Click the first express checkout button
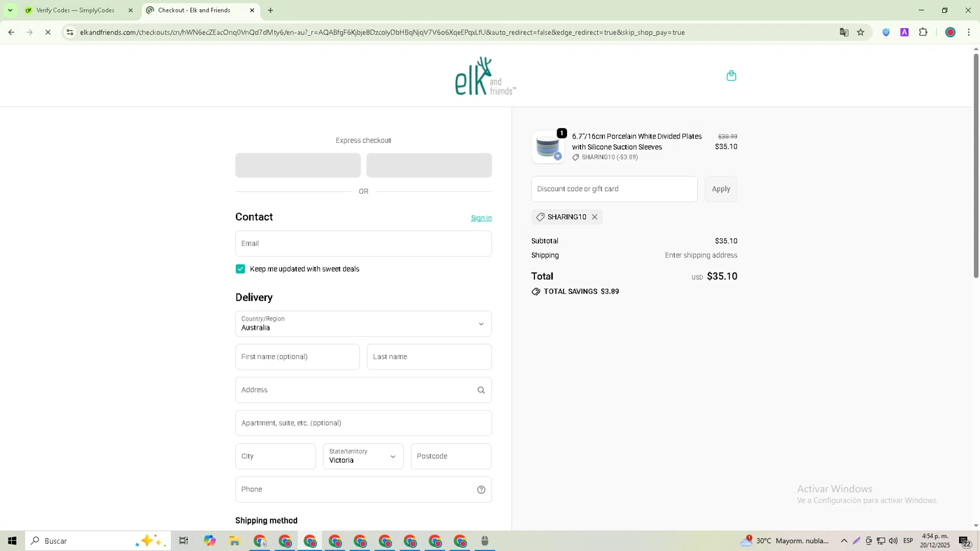This screenshot has width=980, height=551. (x=298, y=165)
